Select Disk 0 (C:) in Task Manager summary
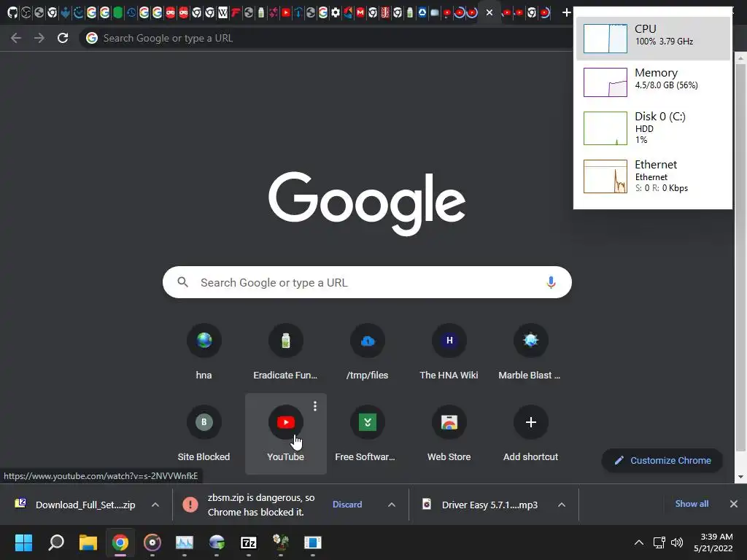Viewport: 747px width, 560px height. (x=653, y=128)
